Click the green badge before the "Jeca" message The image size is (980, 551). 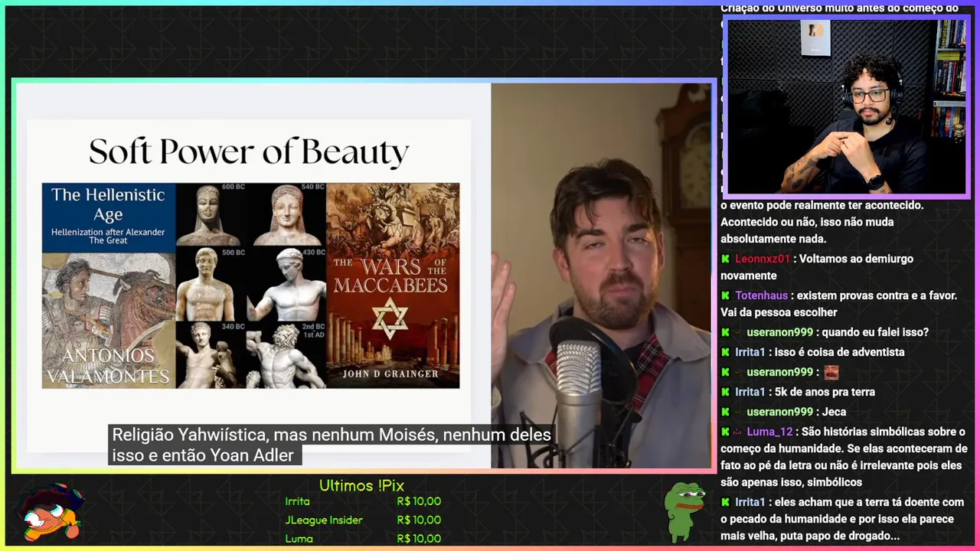pyautogui.click(x=725, y=412)
